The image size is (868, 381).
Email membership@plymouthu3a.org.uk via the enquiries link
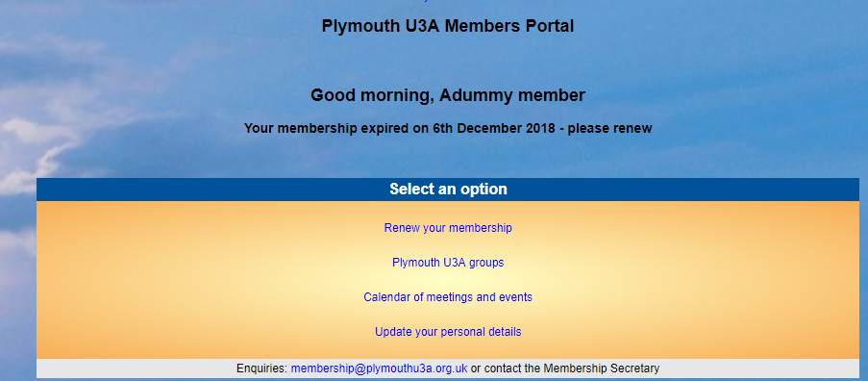coord(379,368)
